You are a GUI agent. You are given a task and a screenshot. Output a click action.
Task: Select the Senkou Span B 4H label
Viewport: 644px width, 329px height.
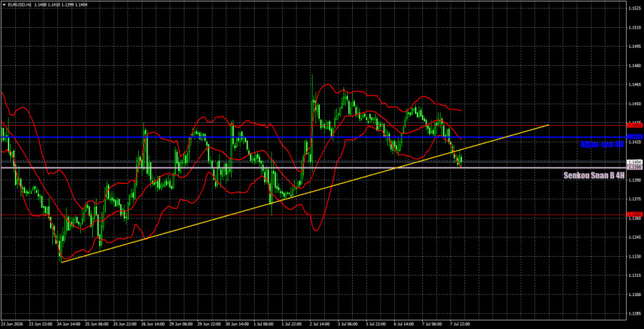point(594,175)
